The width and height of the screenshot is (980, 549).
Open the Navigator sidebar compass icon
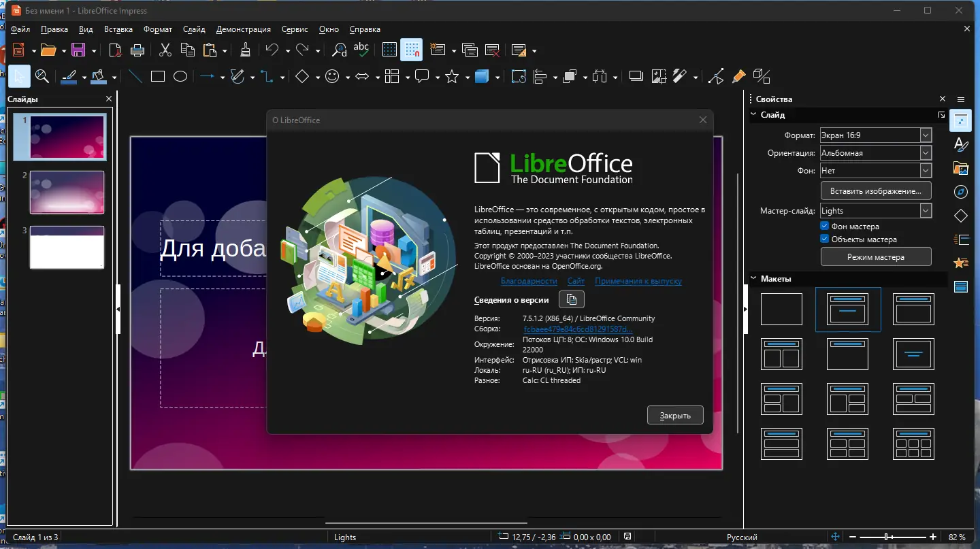[961, 191]
